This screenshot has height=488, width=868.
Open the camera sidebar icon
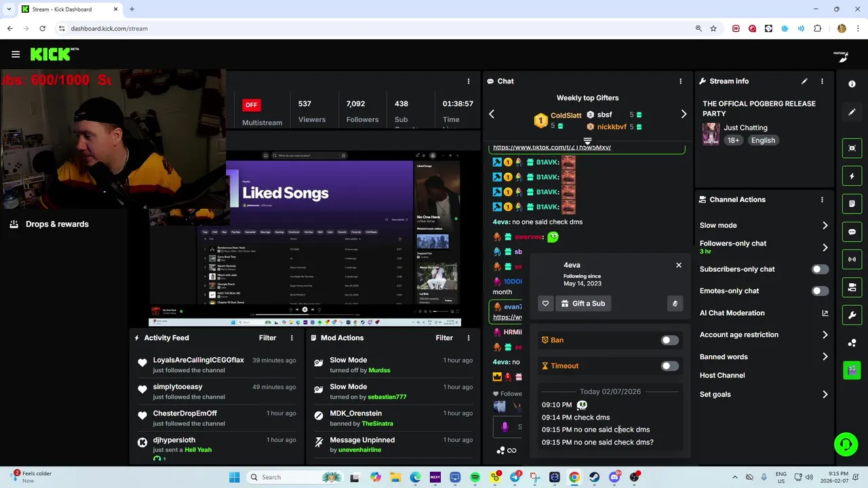pyautogui.click(x=852, y=287)
